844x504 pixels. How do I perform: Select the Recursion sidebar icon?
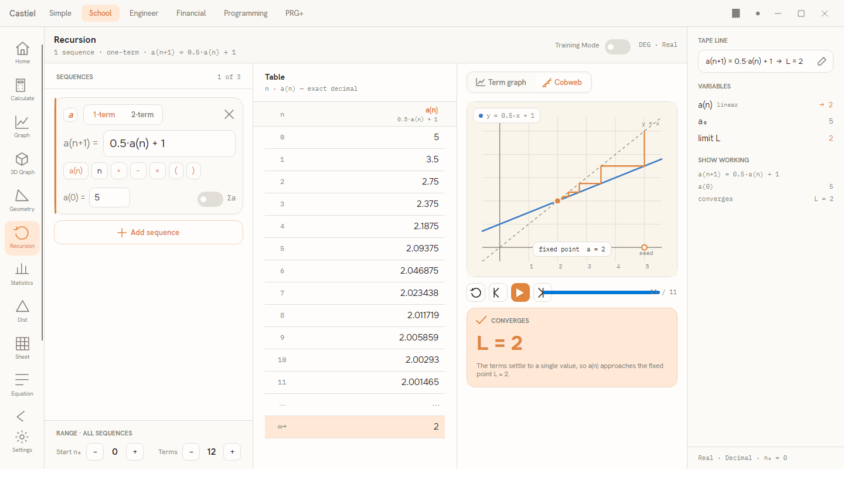(x=22, y=237)
